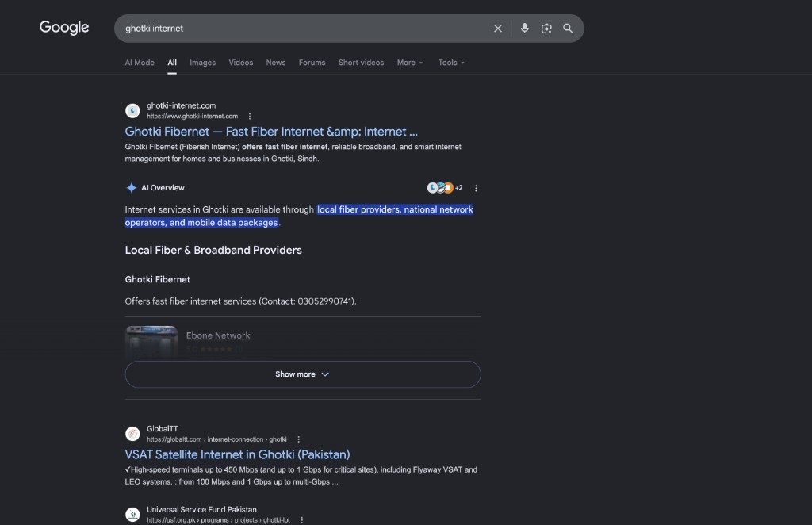
Task: Click Local Fiber & Broadband Providers heading
Action: tap(213, 250)
